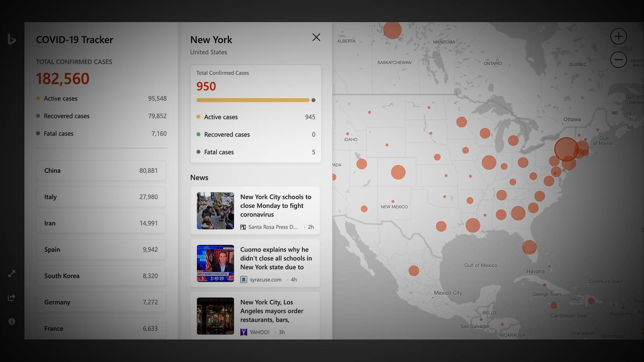Click the total confirmed cases 182,560
The width and height of the screenshot is (644, 362).
63,79
